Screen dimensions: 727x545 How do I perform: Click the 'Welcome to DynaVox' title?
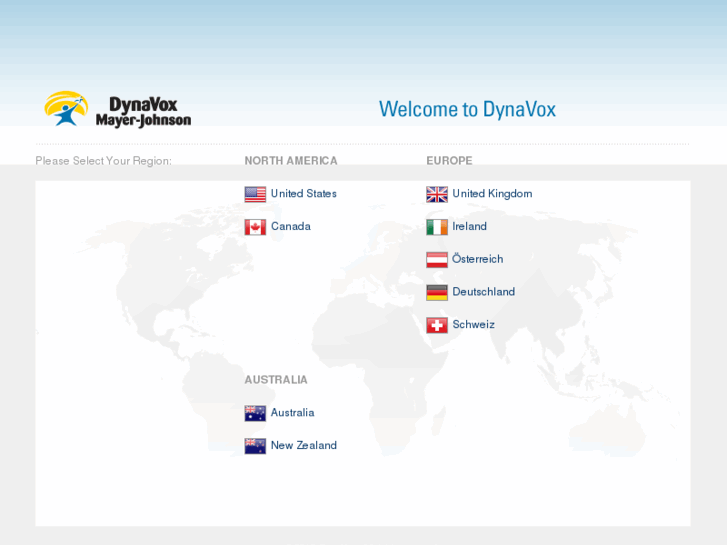pos(467,109)
